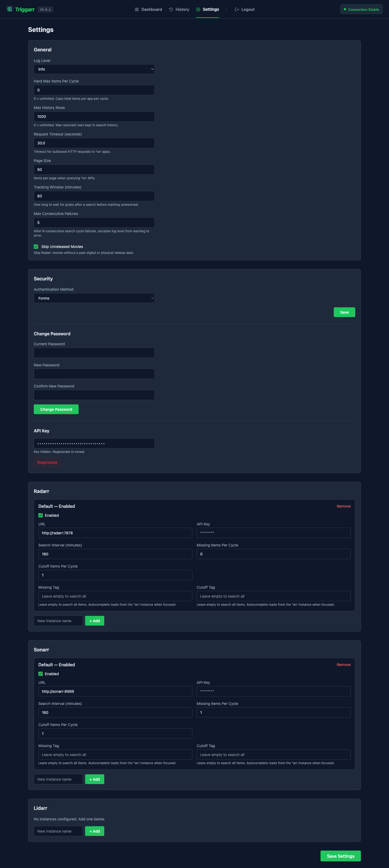This screenshot has height=868, width=389.
Task: Click the Max Consecutive Failures field
Action: (94, 222)
